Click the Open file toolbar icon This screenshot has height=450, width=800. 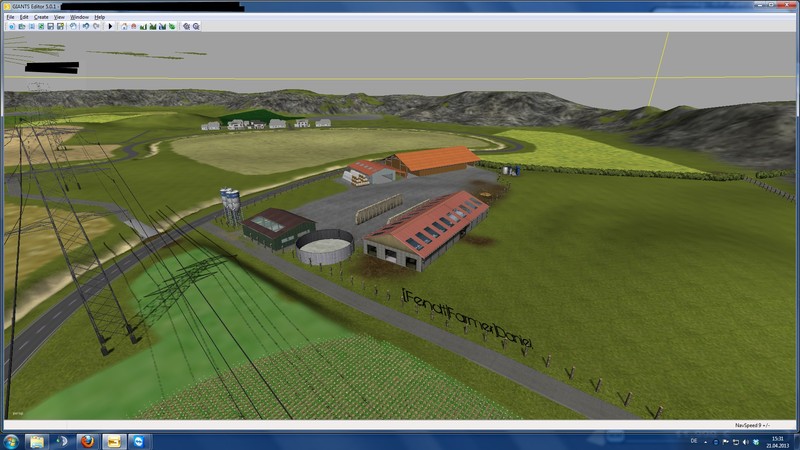click(x=22, y=26)
